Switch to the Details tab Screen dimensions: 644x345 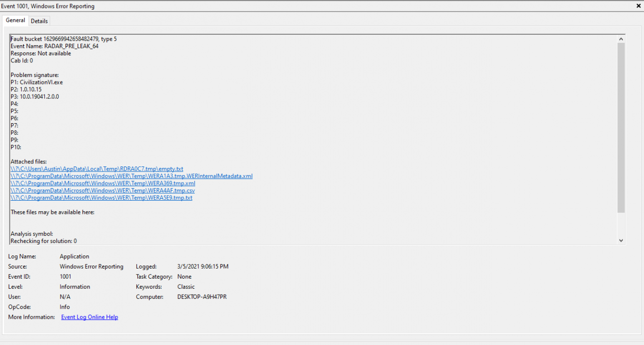click(39, 21)
